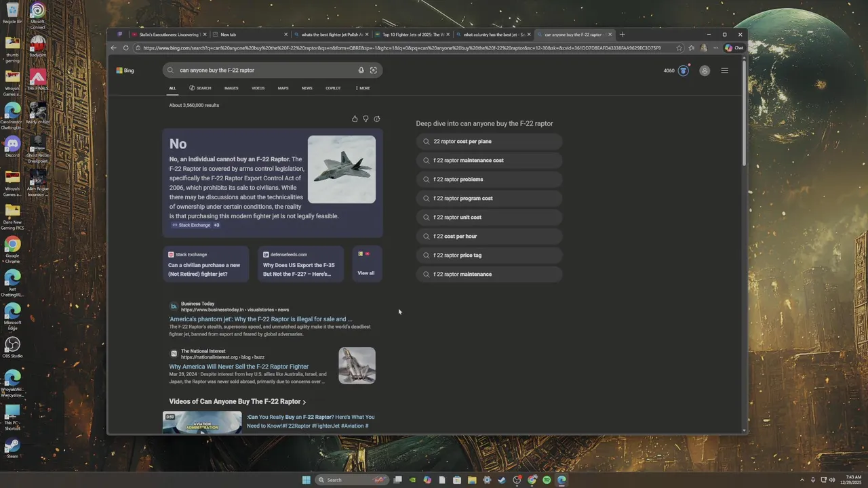Show hidden system tray icons chevron
Screen dimensions: 868x488
(802, 480)
